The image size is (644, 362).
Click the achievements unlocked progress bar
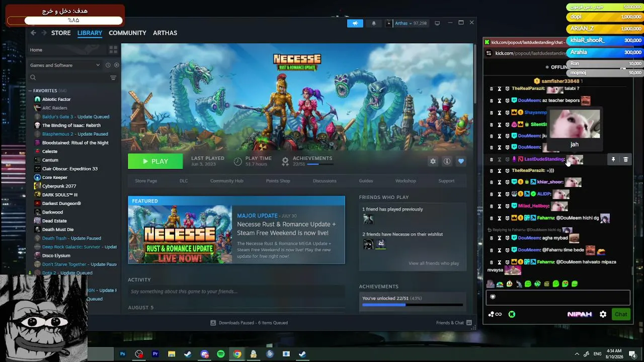413,305
